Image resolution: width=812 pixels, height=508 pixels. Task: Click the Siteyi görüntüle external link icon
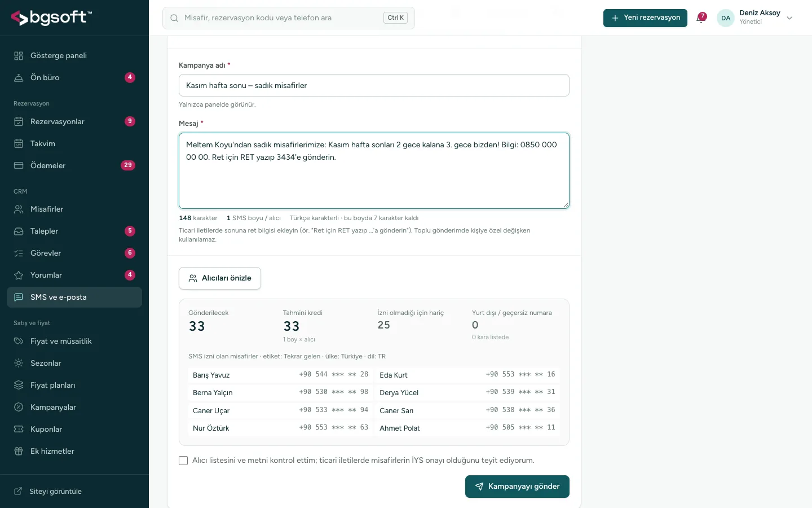tap(18, 491)
